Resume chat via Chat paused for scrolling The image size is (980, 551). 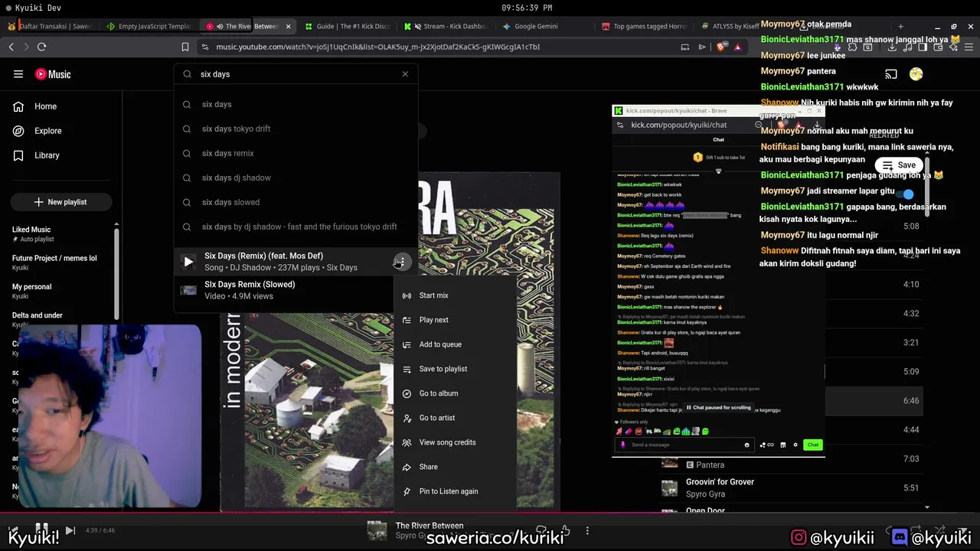point(718,408)
